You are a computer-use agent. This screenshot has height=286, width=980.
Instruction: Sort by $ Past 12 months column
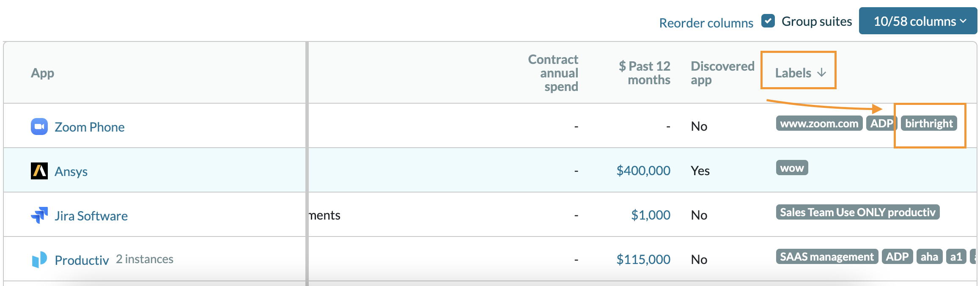coord(645,73)
